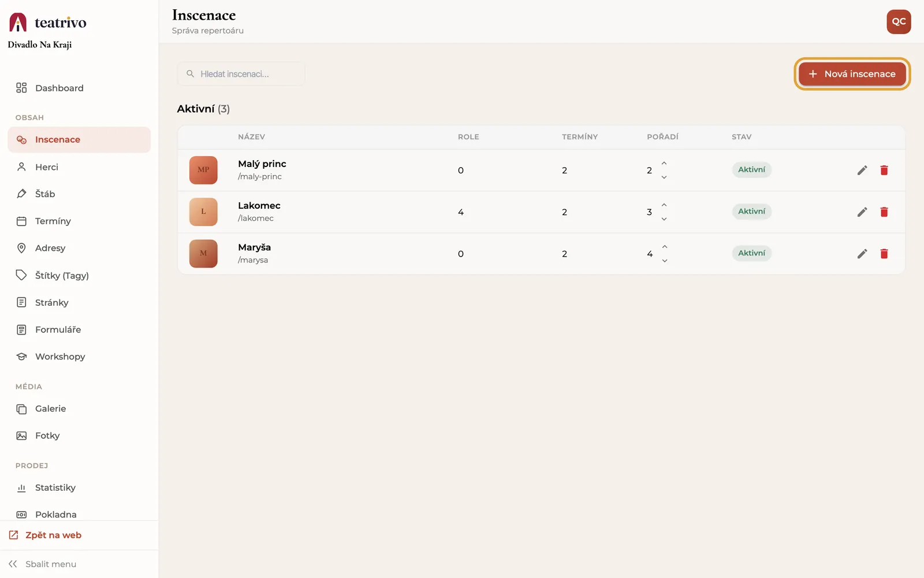Remove Maryša using the trash icon

[884, 253]
